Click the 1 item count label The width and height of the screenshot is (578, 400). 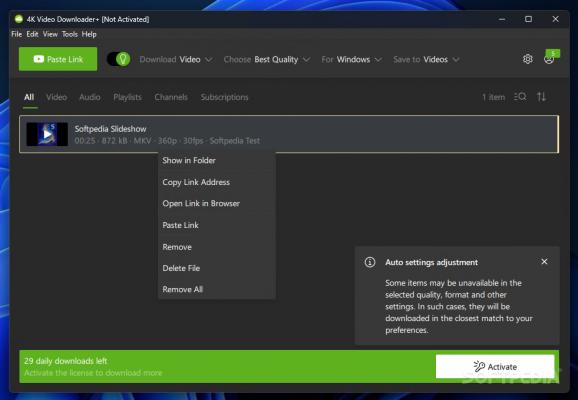[493, 97]
